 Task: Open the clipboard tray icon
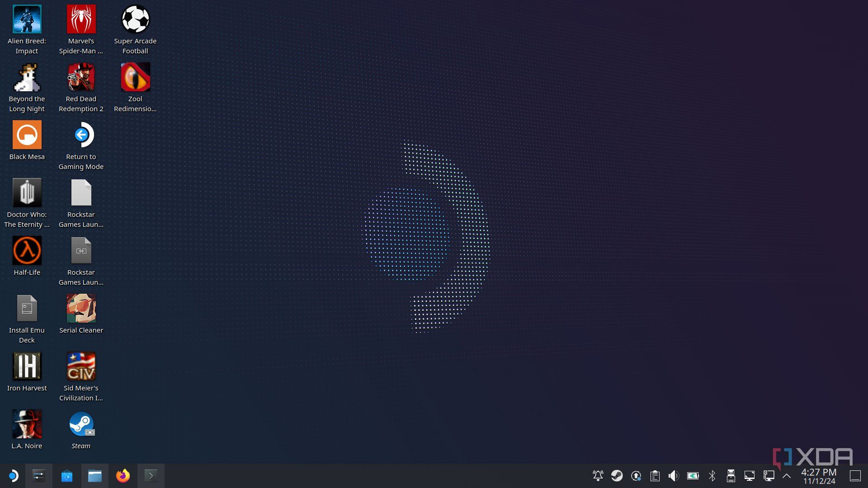[x=655, y=476]
